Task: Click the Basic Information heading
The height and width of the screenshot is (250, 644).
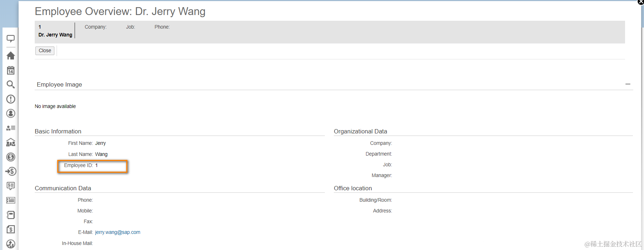Action: point(58,132)
